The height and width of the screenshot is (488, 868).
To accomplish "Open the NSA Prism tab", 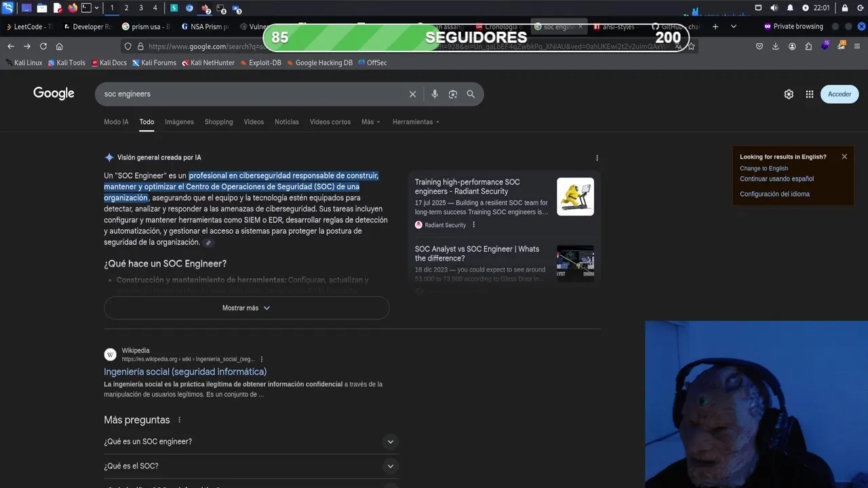I will click(205, 26).
